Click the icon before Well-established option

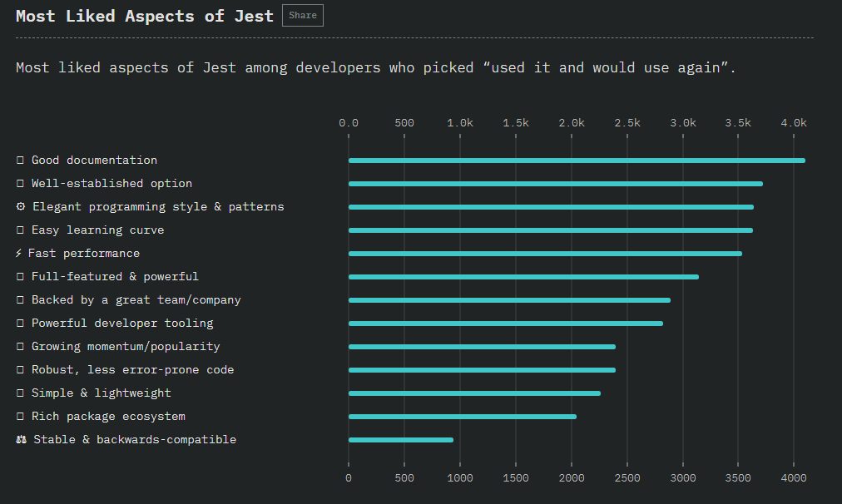coord(20,184)
